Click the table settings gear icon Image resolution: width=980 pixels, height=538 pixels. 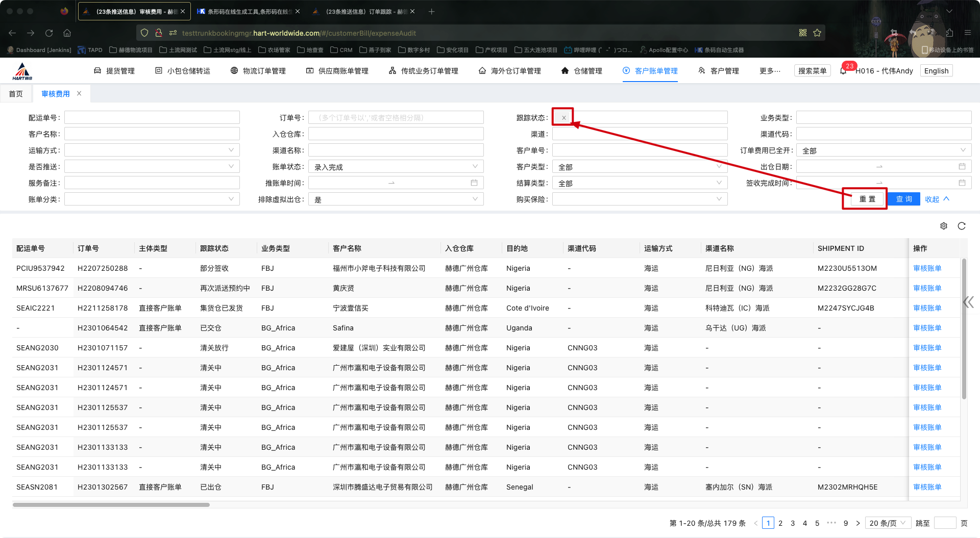[944, 226]
